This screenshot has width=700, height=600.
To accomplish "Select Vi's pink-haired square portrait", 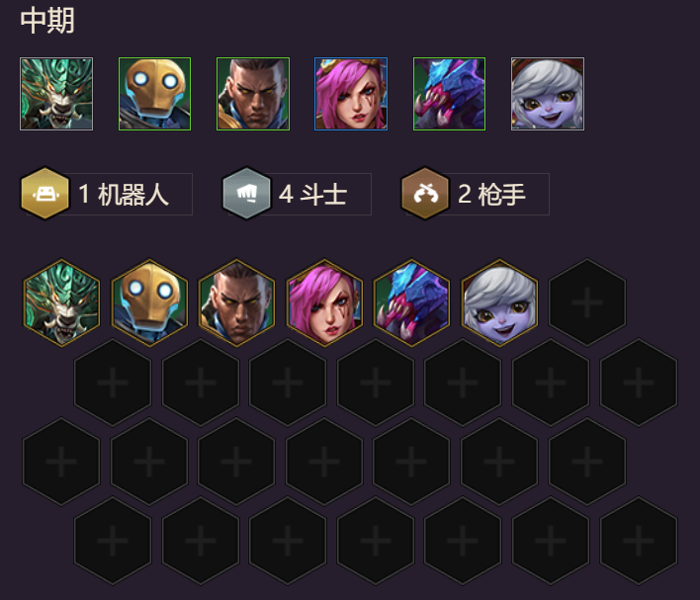I will coord(351,94).
